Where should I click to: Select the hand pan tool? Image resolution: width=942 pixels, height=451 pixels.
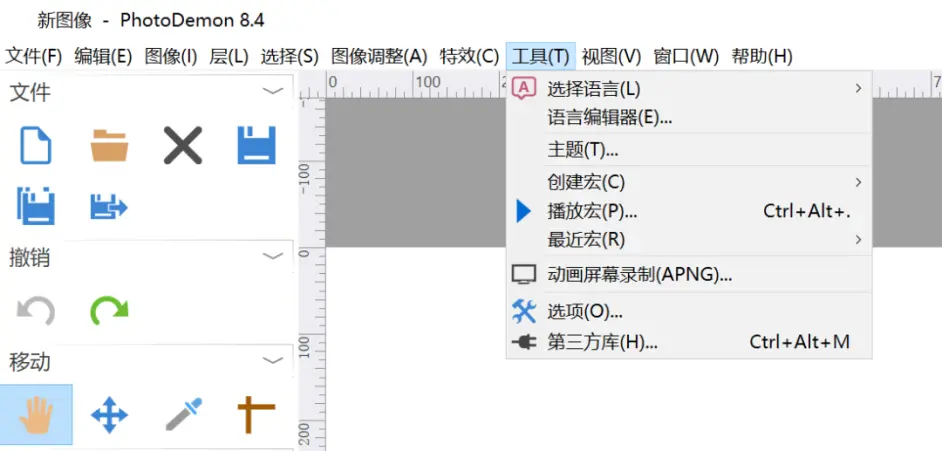coord(36,414)
